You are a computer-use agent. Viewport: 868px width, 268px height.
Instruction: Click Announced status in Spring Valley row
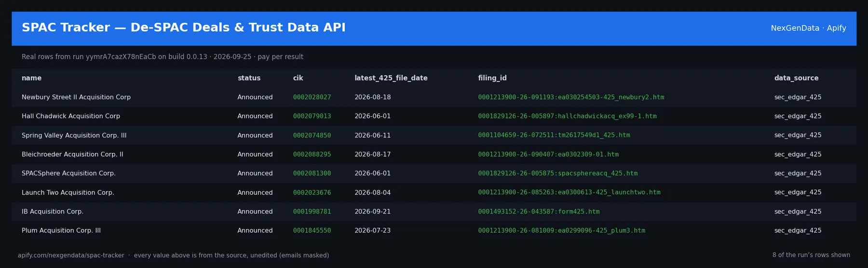pos(255,135)
